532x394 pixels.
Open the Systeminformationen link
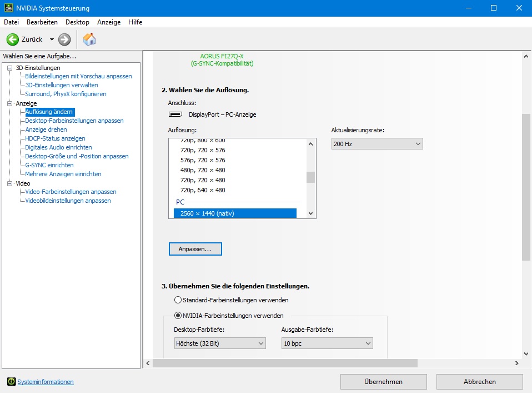tap(46, 382)
